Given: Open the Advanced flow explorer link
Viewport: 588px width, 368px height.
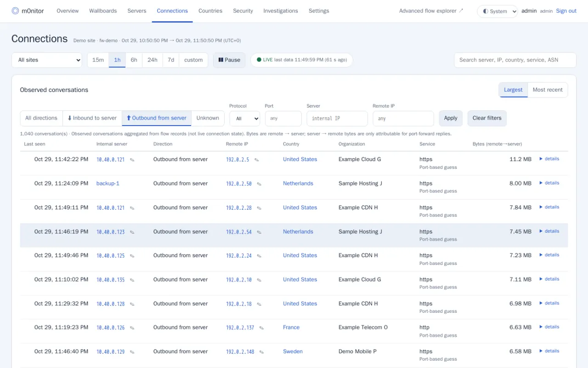Looking at the screenshot, I should point(431,11).
